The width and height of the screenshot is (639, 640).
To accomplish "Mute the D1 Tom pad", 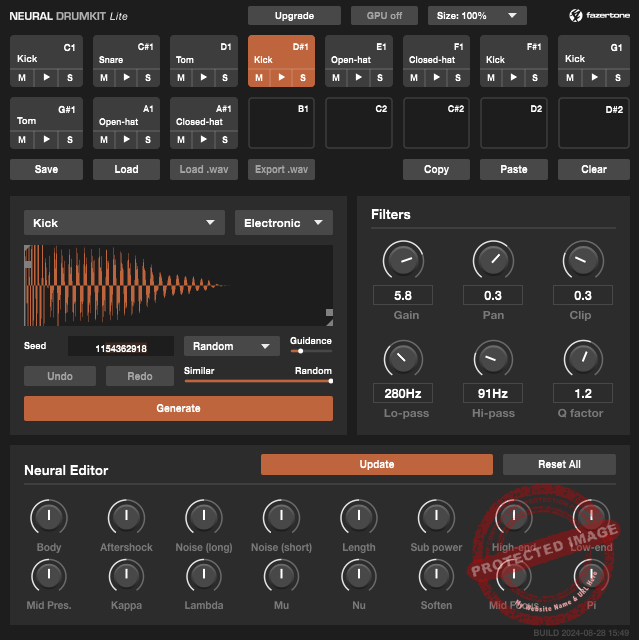I will 181,78.
